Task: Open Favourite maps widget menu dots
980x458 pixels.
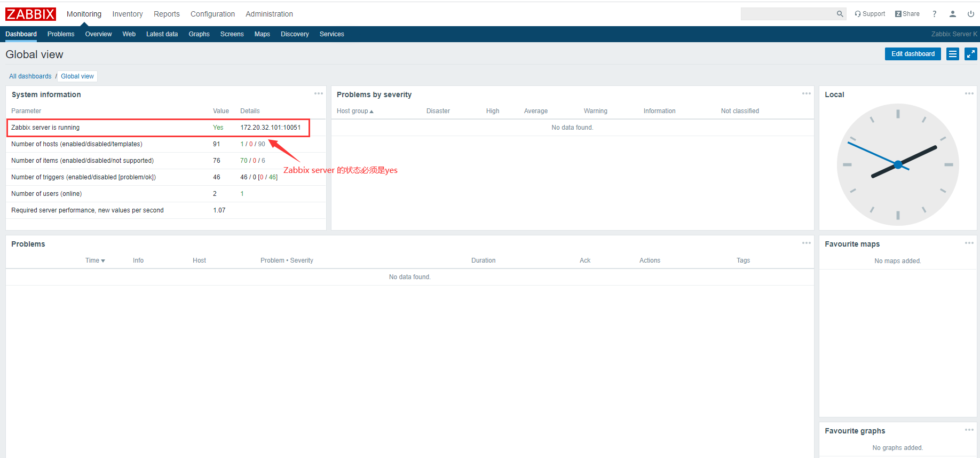Action: click(x=969, y=243)
